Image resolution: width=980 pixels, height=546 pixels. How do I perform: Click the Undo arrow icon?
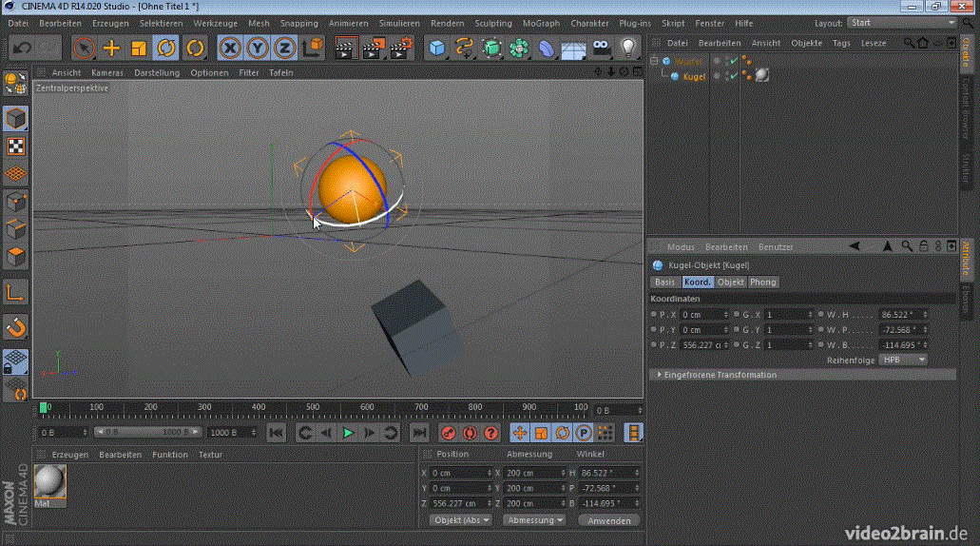(22, 49)
